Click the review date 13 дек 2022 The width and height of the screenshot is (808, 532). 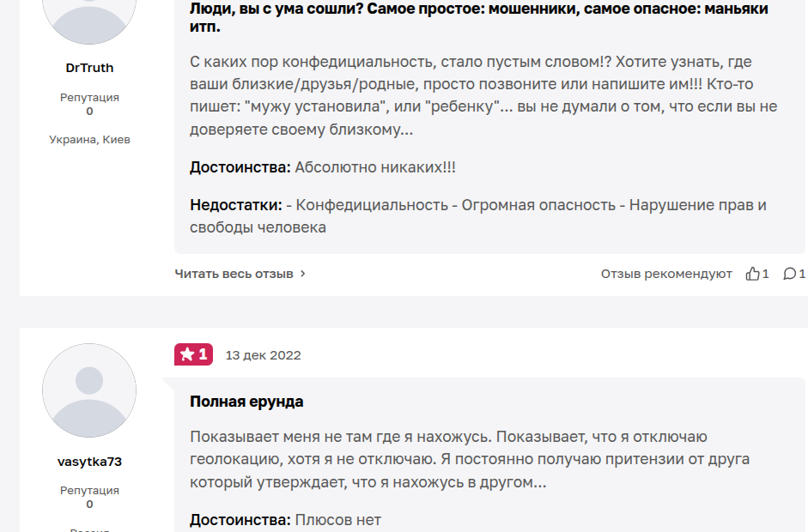click(x=263, y=355)
